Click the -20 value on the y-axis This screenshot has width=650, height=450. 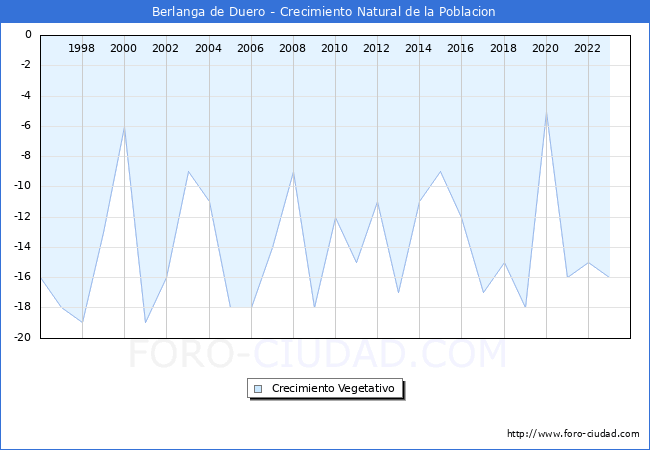pos(23,337)
